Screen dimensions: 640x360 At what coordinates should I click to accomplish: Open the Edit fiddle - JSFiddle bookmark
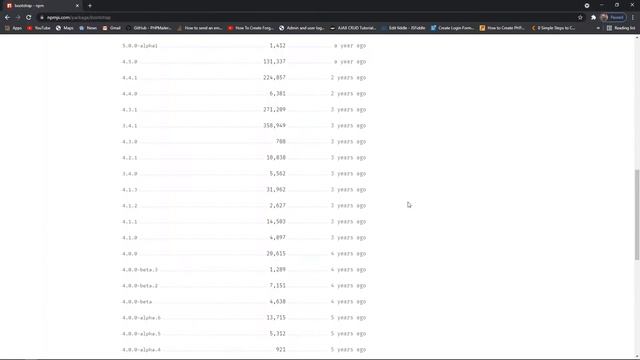(404, 28)
